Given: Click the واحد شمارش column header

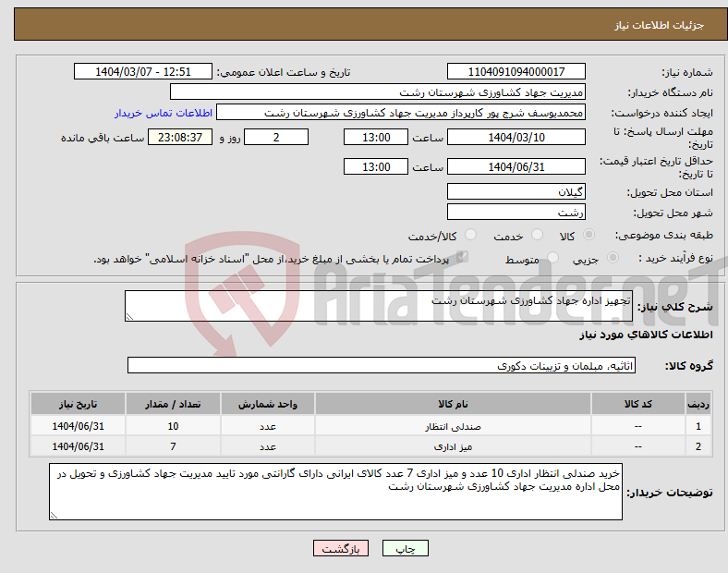Looking at the screenshot, I should [x=268, y=404].
